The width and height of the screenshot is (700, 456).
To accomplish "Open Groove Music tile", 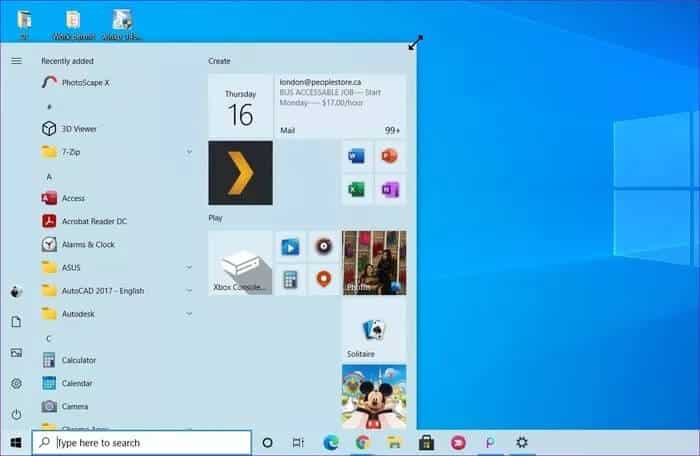I will coord(324,247).
